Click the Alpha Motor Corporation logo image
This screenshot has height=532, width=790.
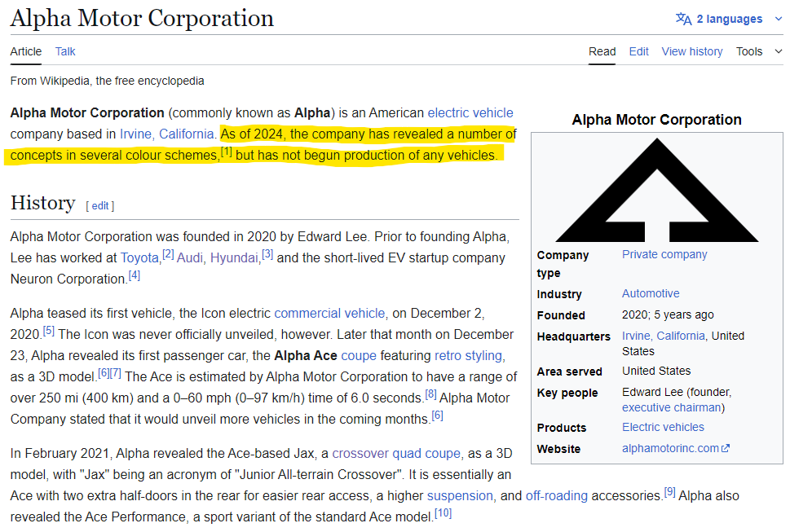click(657, 191)
